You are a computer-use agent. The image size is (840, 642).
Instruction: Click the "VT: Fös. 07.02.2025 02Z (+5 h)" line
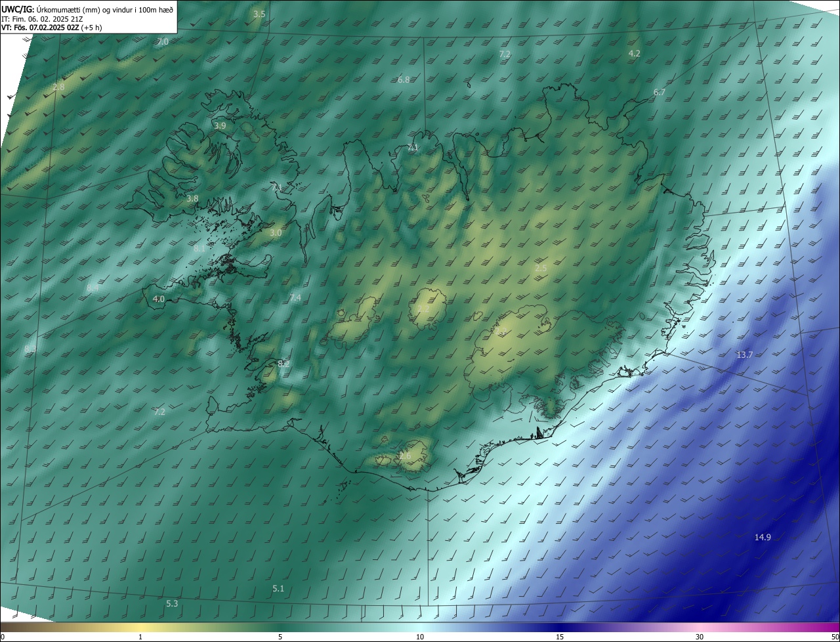52,28
